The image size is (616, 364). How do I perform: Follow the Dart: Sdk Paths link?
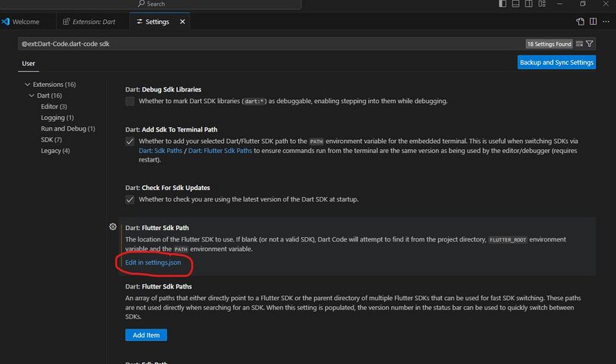click(x=160, y=151)
